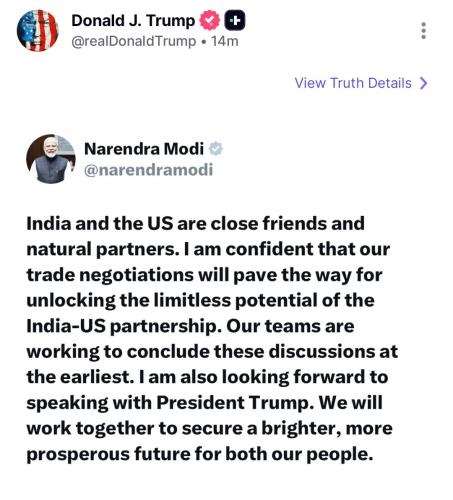The image size is (453, 500).
Task: Tap the @narendramodi handle
Action: [x=148, y=170]
